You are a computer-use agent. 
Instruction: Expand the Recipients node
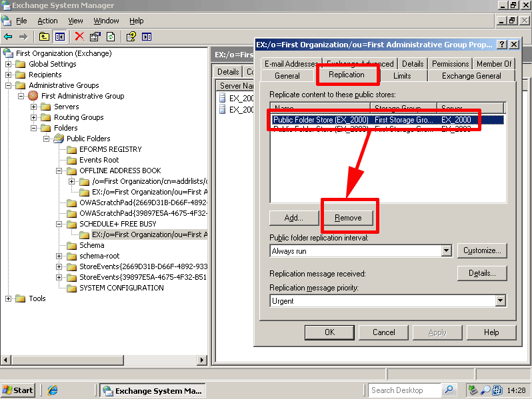(x=9, y=75)
